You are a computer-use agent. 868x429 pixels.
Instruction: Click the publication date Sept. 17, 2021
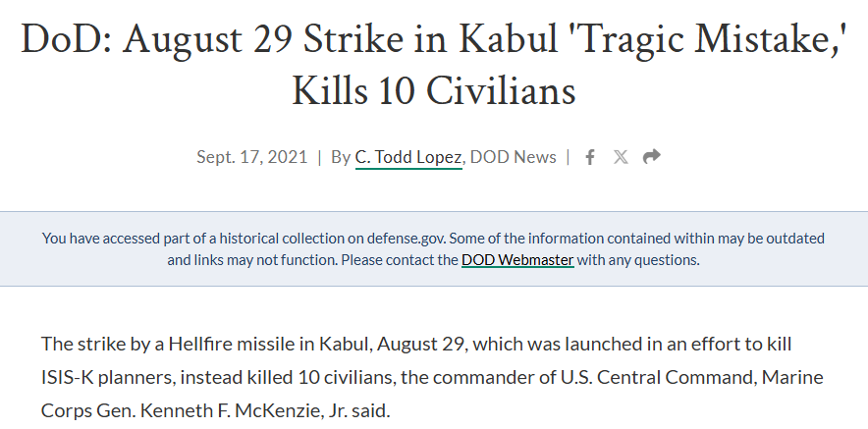coord(251,157)
